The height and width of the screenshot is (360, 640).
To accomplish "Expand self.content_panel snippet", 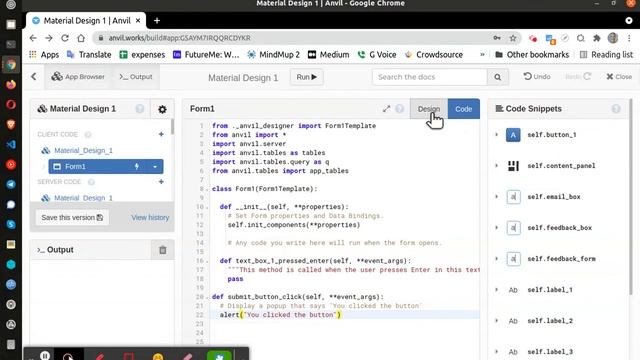I will 496,166.
